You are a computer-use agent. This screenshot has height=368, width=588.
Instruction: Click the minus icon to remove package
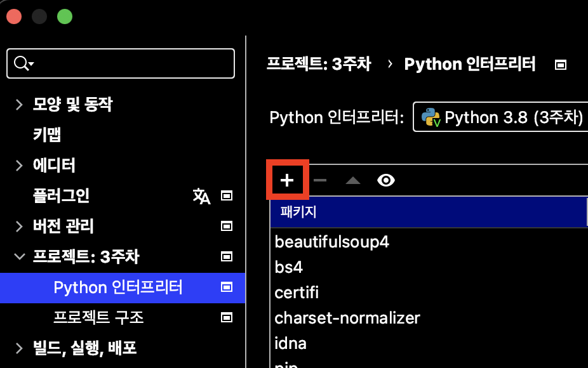[x=320, y=180]
